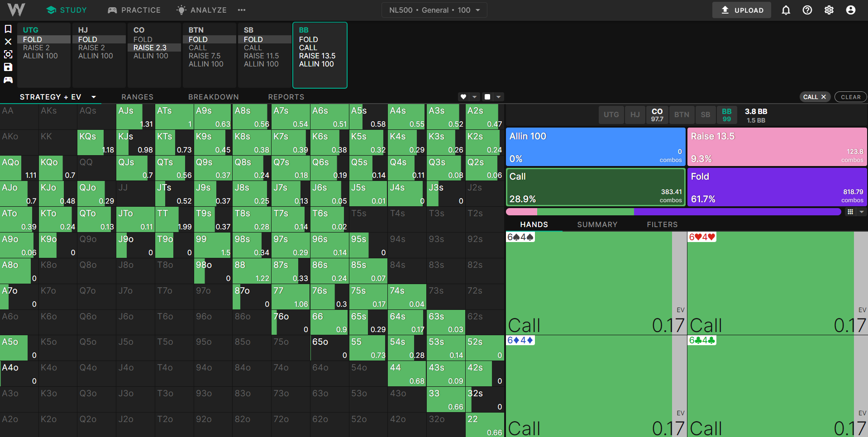Select the Allin 100 action box
The image size is (868, 437).
(596, 147)
